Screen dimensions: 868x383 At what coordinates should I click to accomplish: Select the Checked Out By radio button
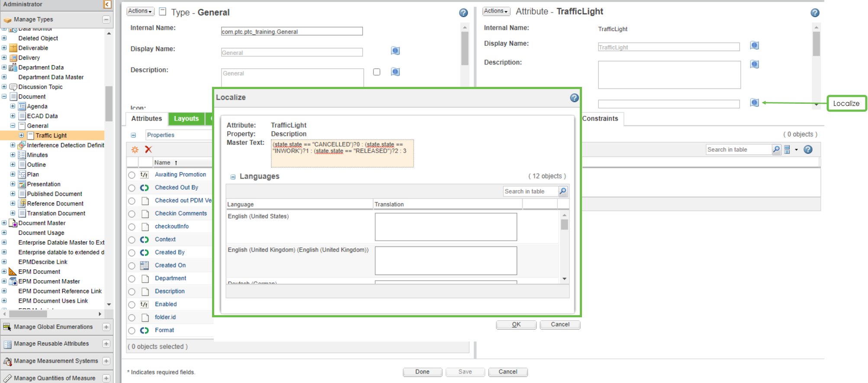(132, 188)
